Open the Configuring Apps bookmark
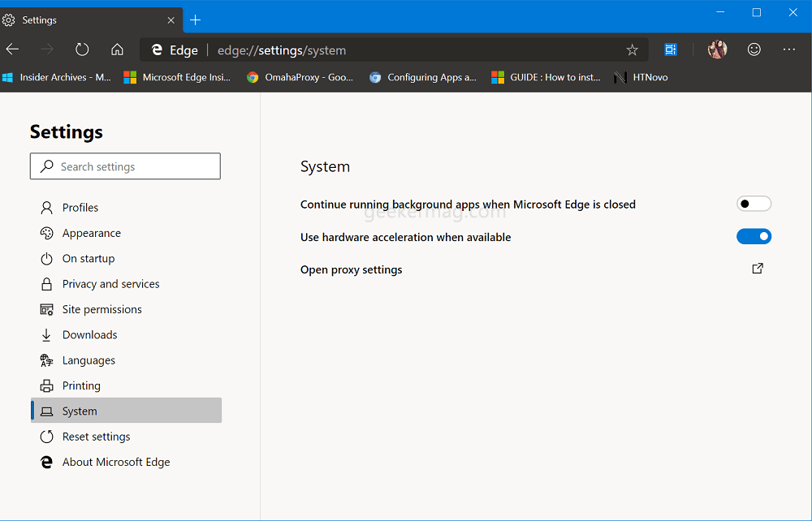This screenshot has height=521, width=812. (423, 78)
